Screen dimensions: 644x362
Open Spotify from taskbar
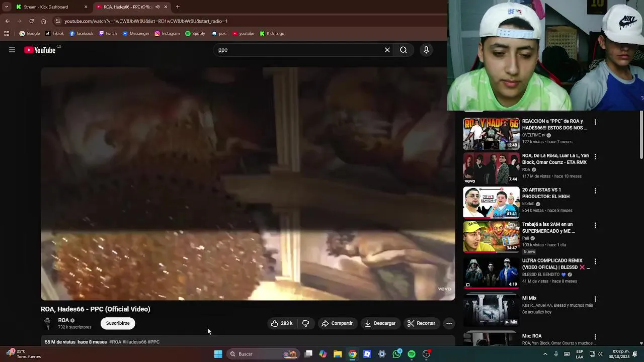(x=412, y=354)
